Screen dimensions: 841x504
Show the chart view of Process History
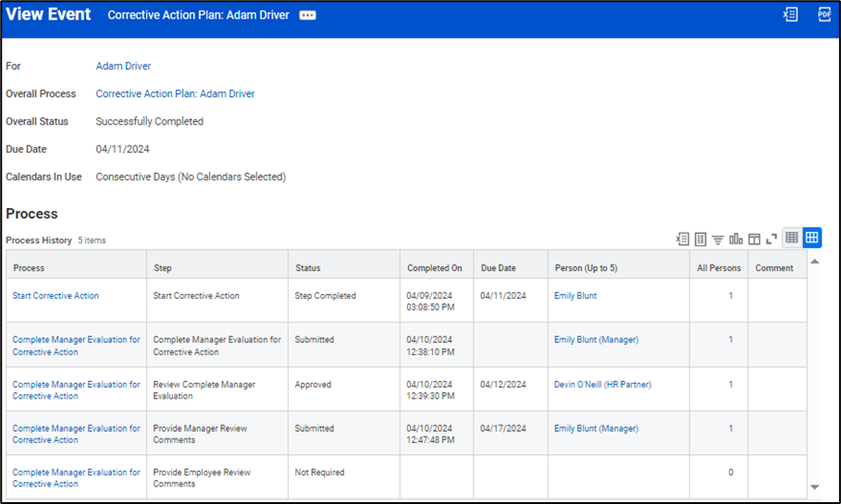pyautogui.click(x=736, y=239)
